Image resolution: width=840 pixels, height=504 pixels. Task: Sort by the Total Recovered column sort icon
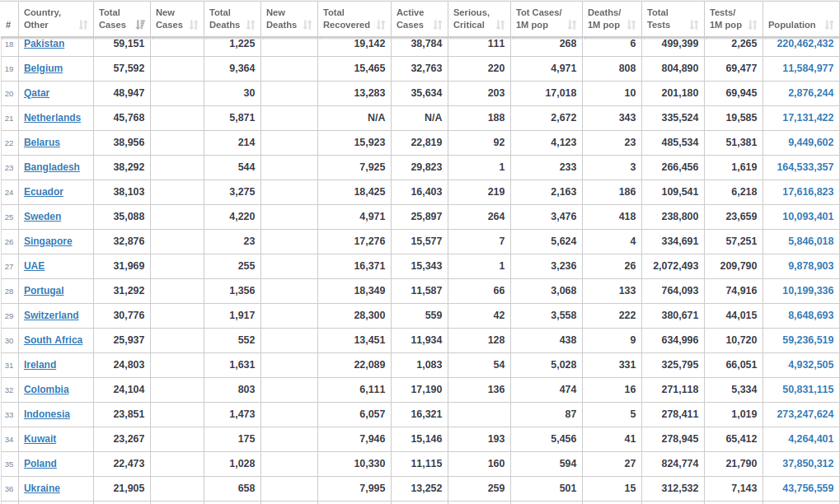[380, 25]
